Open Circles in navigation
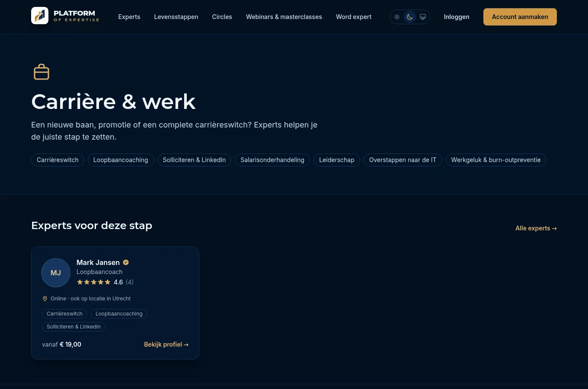 pos(222,17)
